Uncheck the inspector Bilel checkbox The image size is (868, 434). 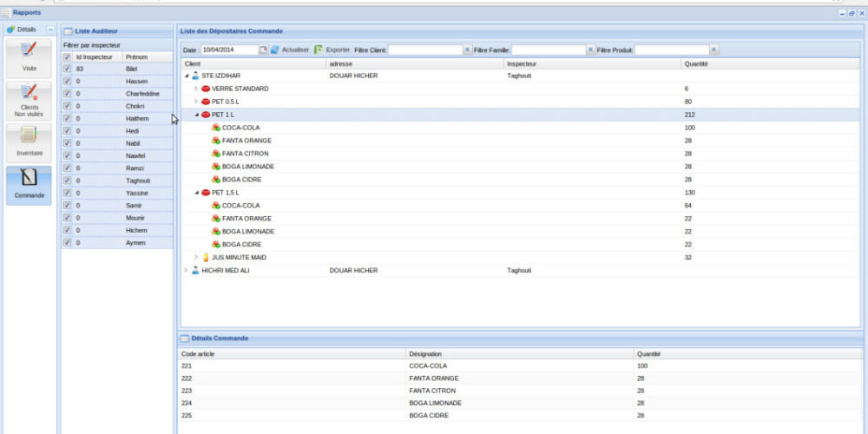[67, 69]
